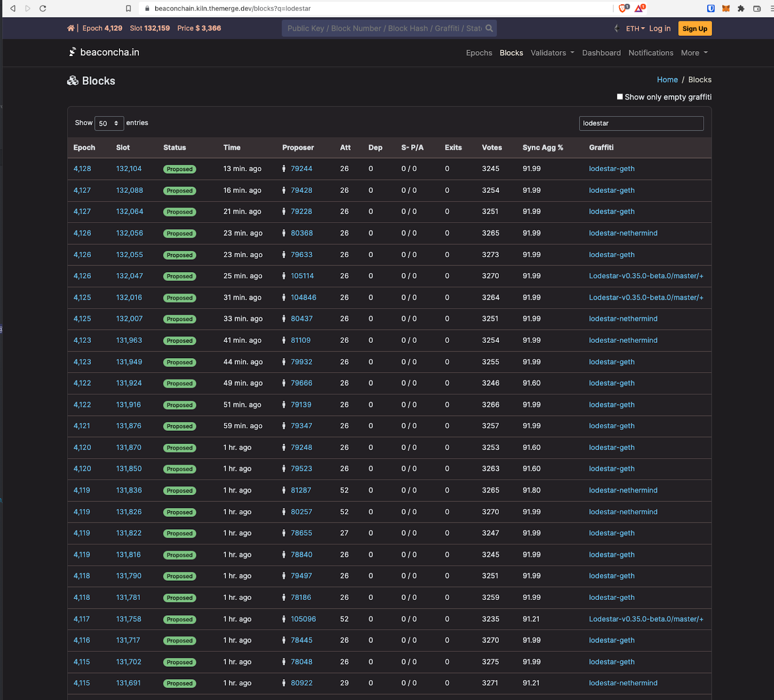This screenshot has width=774, height=700.
Task: Sort table by Time column header
Action: [x=232, y=147]
